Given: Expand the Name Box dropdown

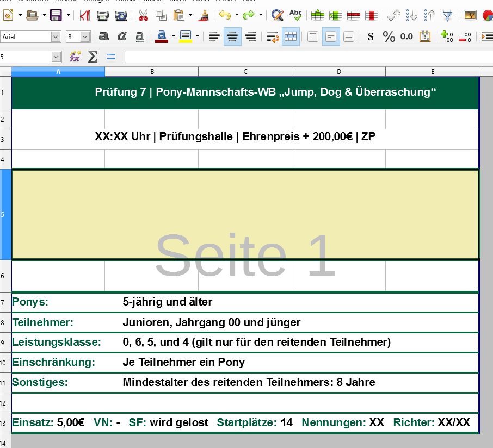Looking at the screenshot, I should click(x=56, y=57).
